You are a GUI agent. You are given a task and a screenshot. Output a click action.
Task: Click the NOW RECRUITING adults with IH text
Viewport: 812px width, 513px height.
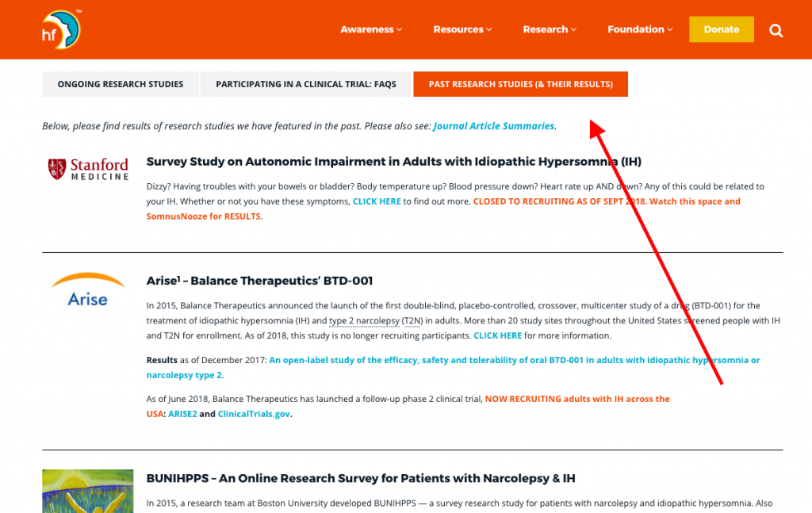(x=408, y=407)
